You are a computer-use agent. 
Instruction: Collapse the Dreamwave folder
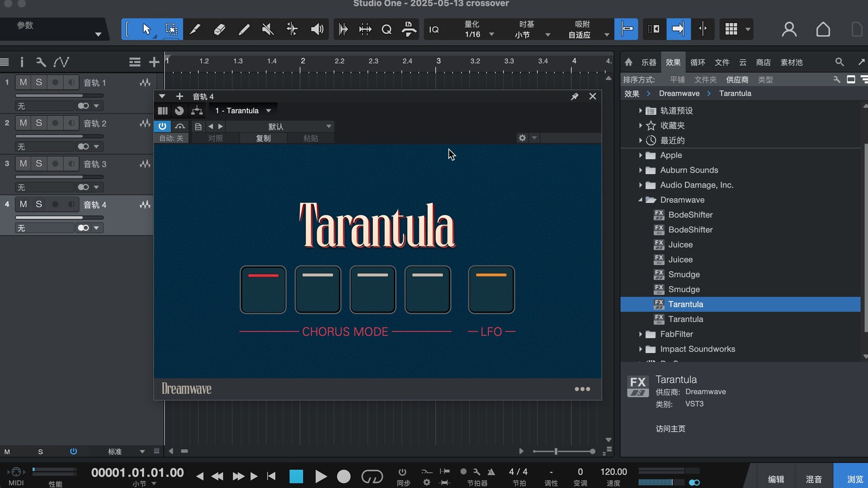pos(640,200)
